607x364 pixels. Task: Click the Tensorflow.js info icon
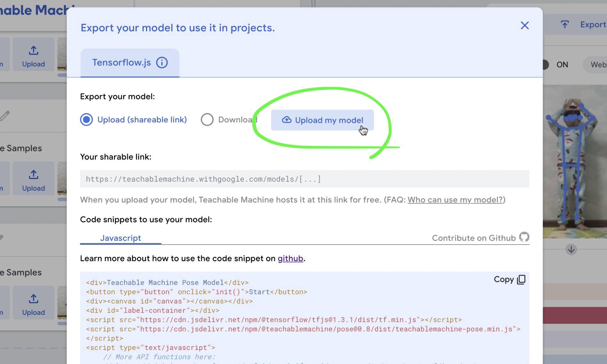[162, 63]
